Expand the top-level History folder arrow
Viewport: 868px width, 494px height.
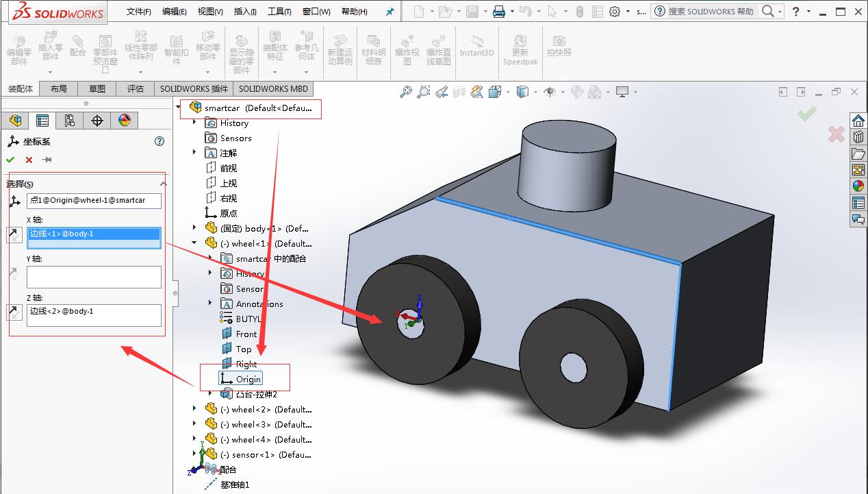tap(194, 123)
